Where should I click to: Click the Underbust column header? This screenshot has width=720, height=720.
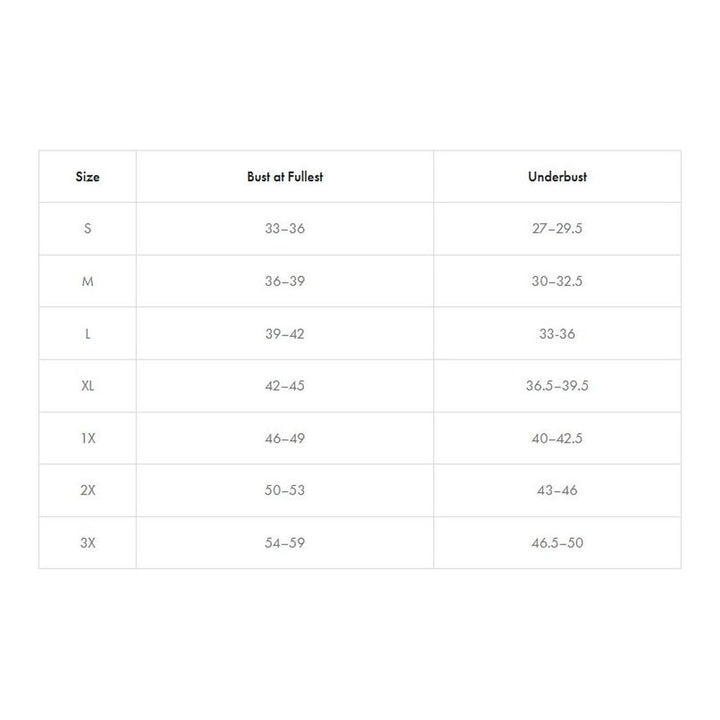pos(557,177)
